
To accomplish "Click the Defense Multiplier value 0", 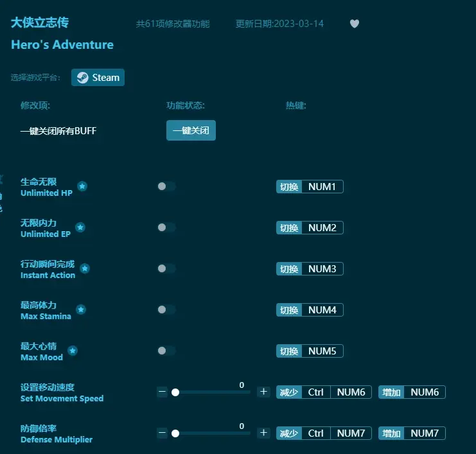I will pyautogui.click(x=242, y=426).
